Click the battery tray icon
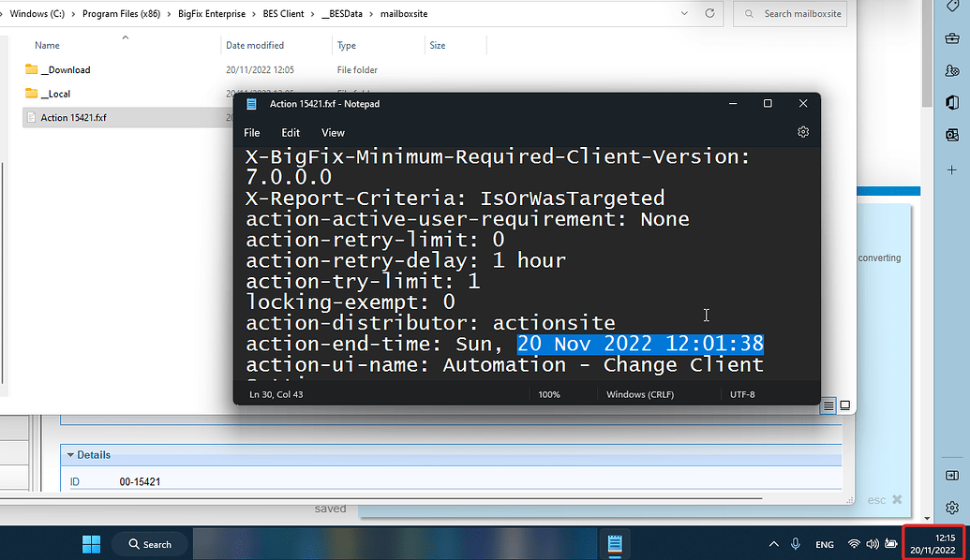 click(x=891, y=544)
